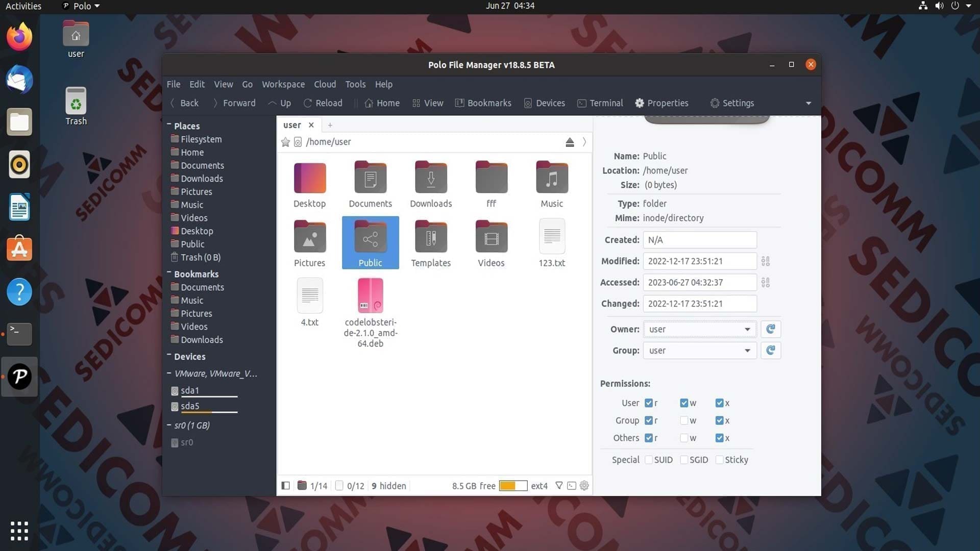The height and width of the screenshot is (551, 980).
Task: Edit Modified timestamp icon
Action: point(766,261)
